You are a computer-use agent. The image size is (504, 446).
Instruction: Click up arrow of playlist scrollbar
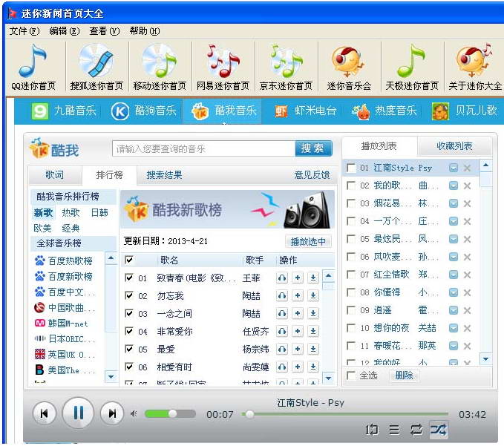485,165
